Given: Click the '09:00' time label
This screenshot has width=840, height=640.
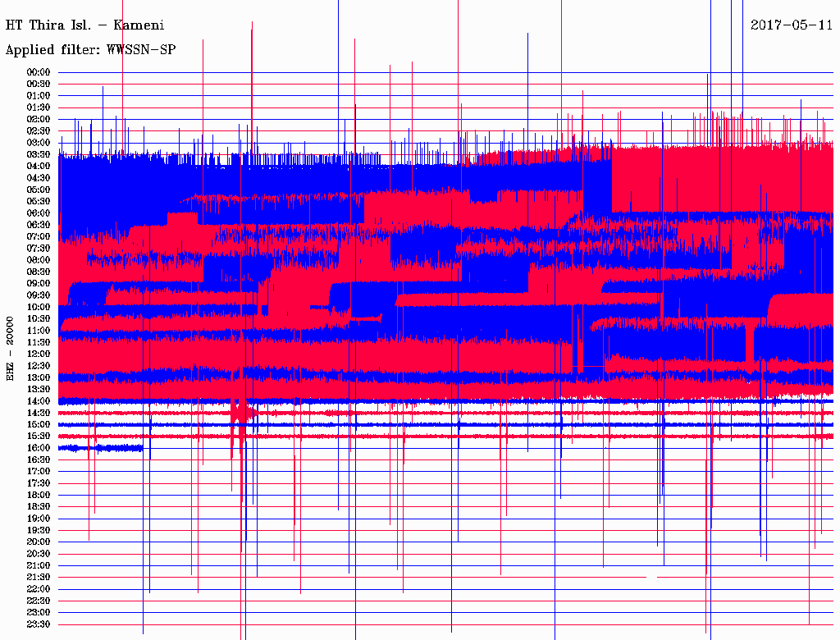Looking at the screenshot, I should point(39,284).
